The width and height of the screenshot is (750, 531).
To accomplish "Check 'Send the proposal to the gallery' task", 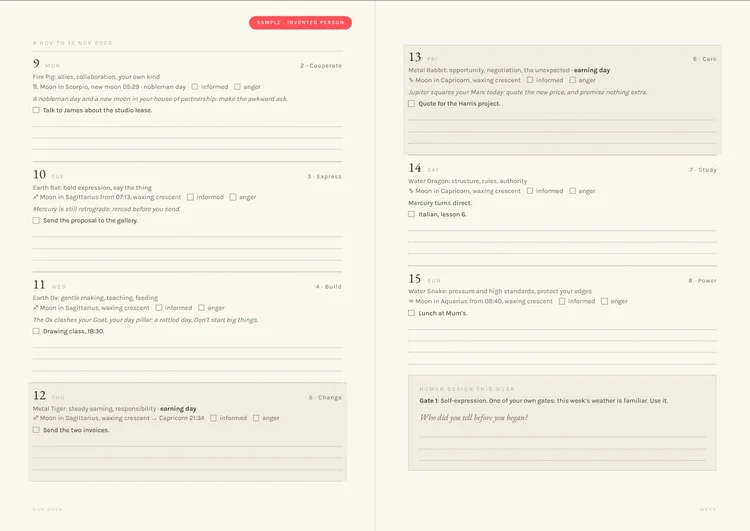I will pos(36,221).
